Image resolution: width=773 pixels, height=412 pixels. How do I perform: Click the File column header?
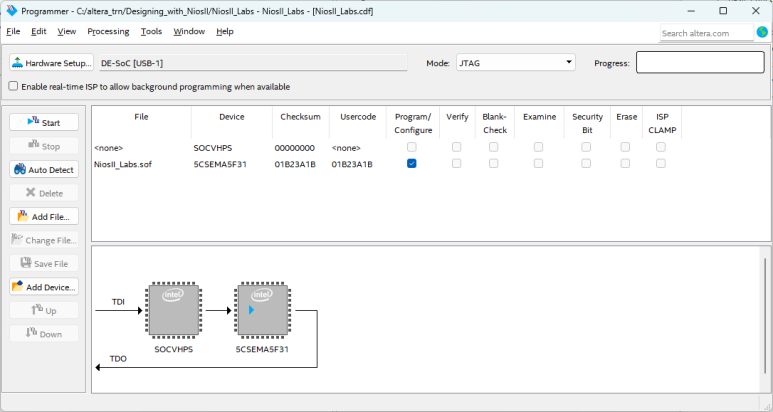pyautogui.click(x=141, y=117)
